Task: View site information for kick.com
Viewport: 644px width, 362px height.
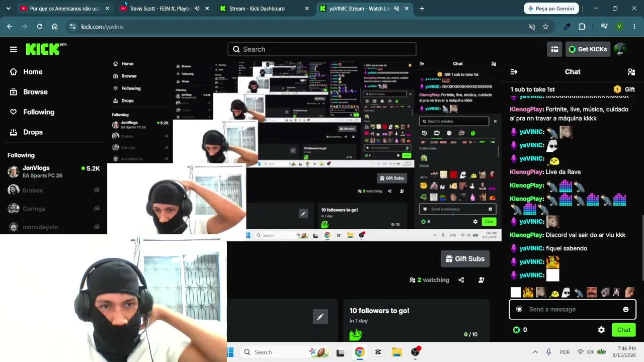Action: coord(72,27)
